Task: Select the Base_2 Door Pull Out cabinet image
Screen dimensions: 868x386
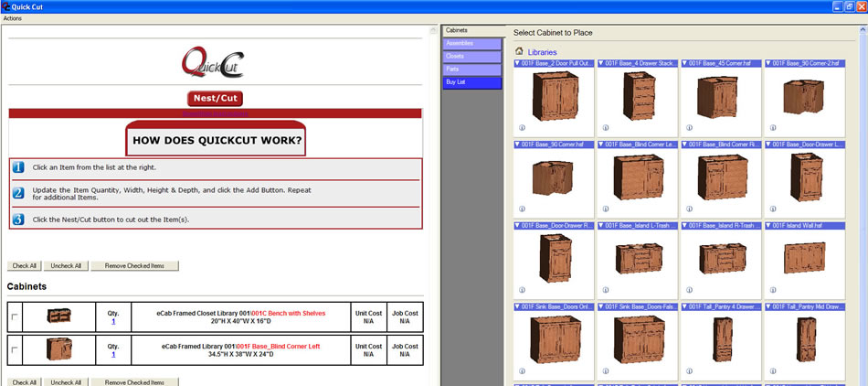Action: click(x=555, y=95)
